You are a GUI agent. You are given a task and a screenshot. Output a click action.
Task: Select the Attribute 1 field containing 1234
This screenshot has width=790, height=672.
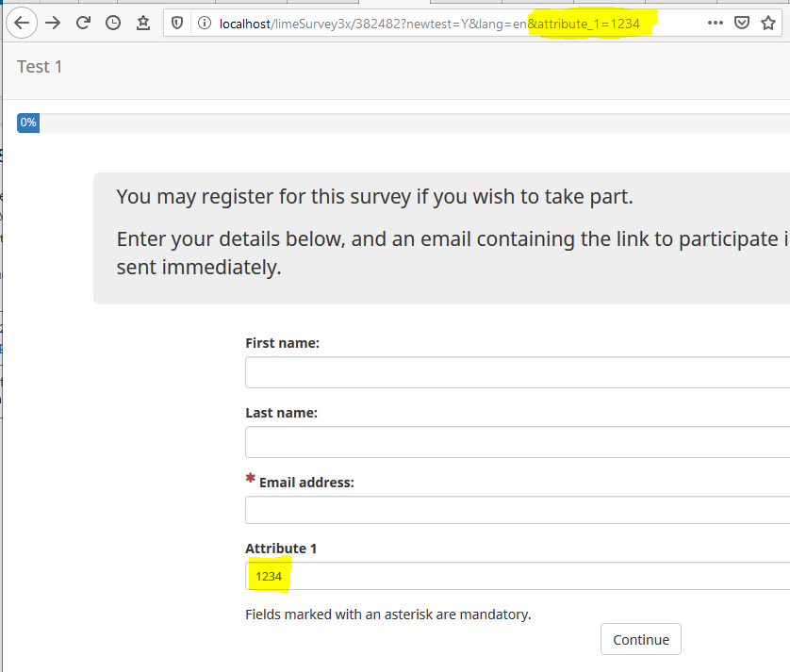coord(517,576)
